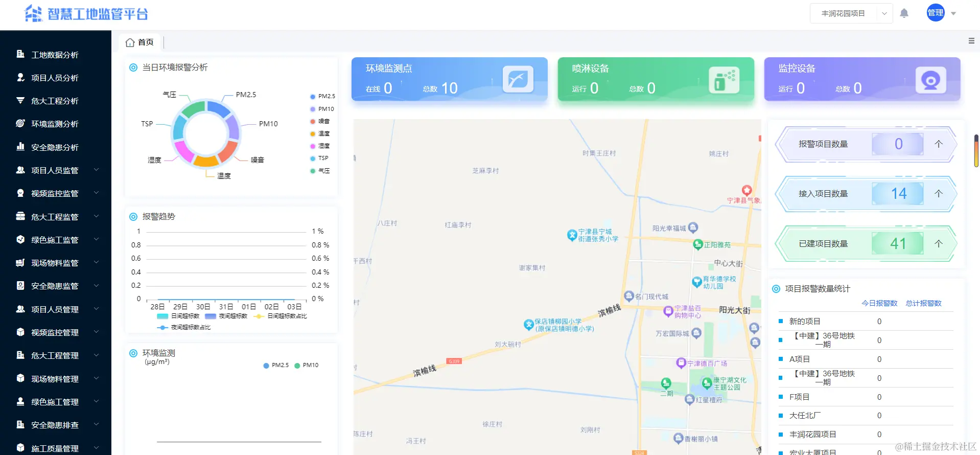
Task: Toggle PM10 in the 环境监测 chart legend
Action: (307, 365)
